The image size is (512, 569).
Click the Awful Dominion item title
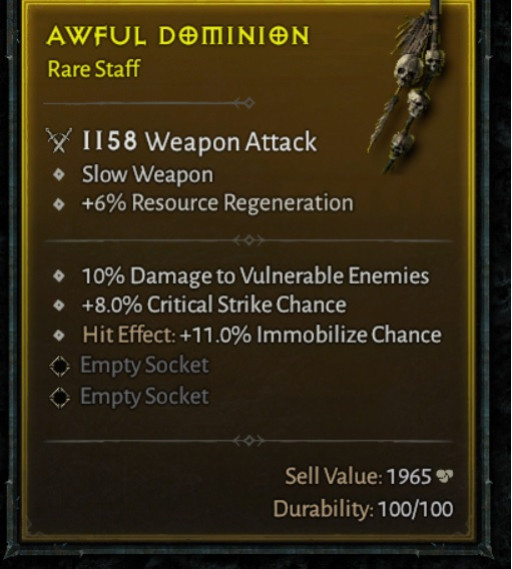tap(178, 36)
